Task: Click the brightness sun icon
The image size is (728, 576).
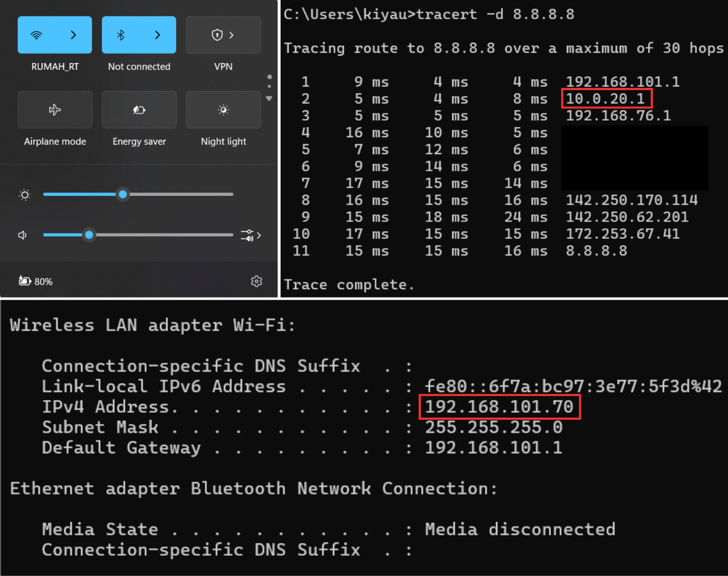Action: click(x=25, y=195)
